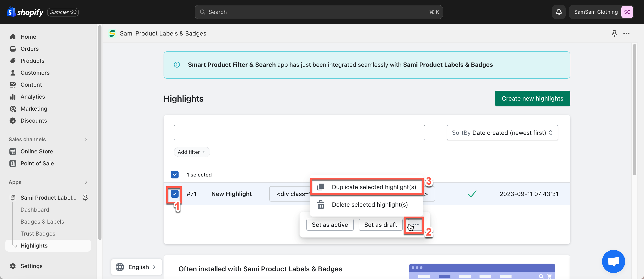Open Dashboard in app submenu
This screenshot has height=279, width=644.
pyautogui.click(x=35, y=209)
